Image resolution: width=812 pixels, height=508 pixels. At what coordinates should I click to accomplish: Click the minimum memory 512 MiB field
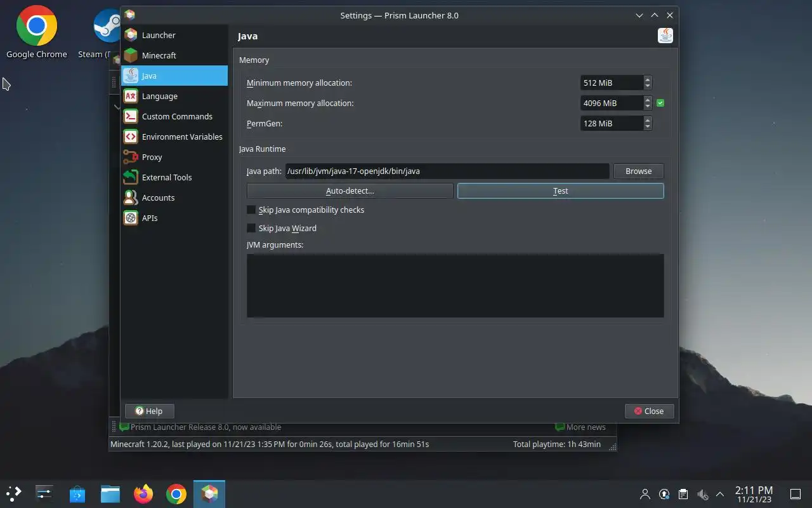tap(612, 83)
